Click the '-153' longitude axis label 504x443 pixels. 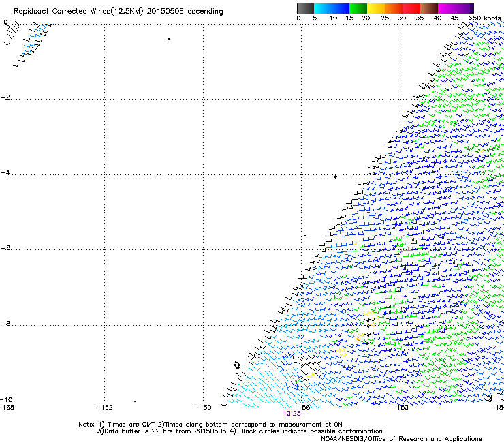coord(400,408)
